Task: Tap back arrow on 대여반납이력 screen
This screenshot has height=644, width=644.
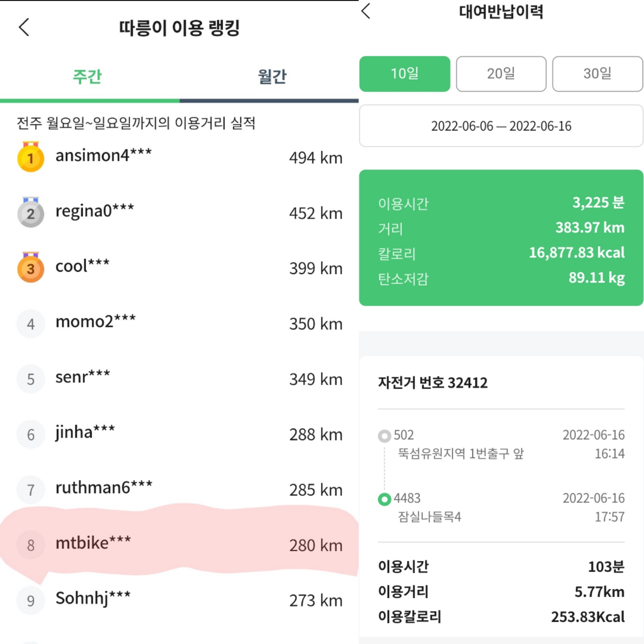Action: (x=366, y=11)
